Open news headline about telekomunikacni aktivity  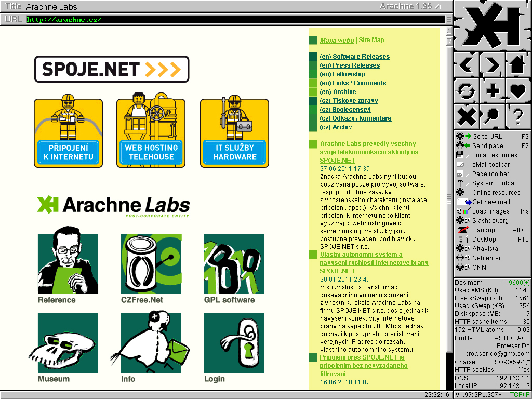[x=369, y=152]
